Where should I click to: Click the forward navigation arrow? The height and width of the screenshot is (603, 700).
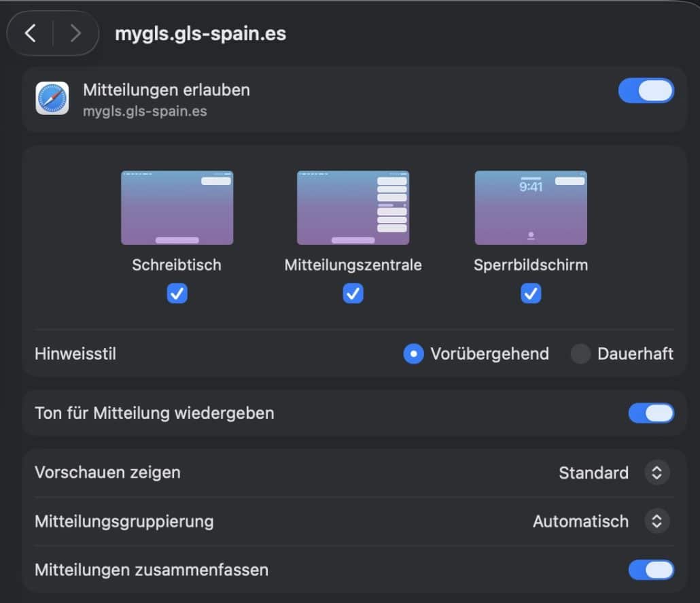[75, 33]
